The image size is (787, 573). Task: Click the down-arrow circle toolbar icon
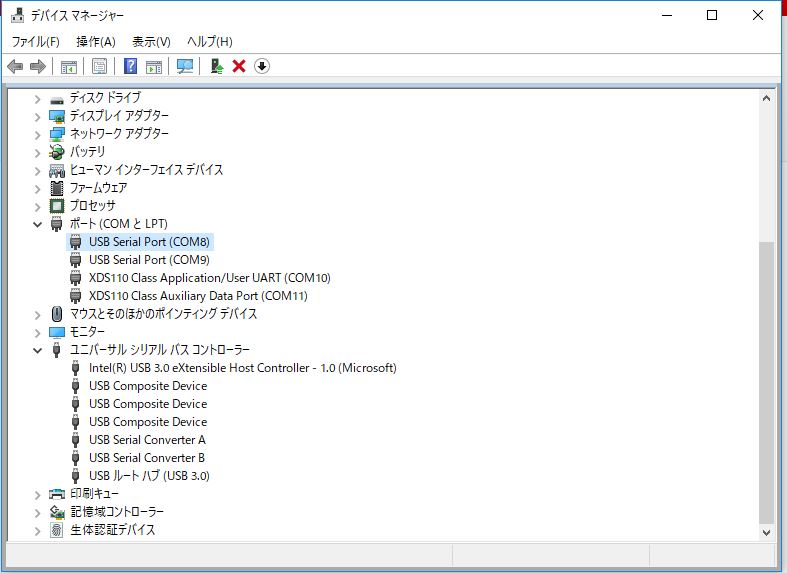[262, 66]
